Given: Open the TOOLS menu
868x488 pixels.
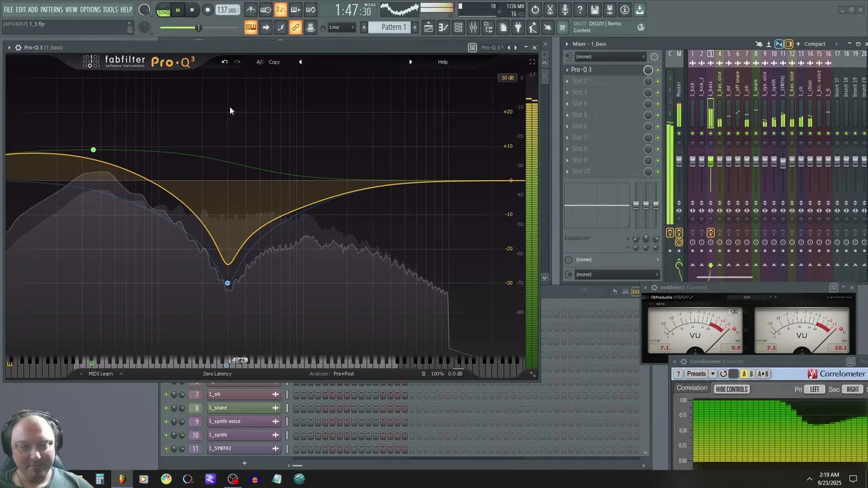Looking at the screenshot, I should (110, 9).
